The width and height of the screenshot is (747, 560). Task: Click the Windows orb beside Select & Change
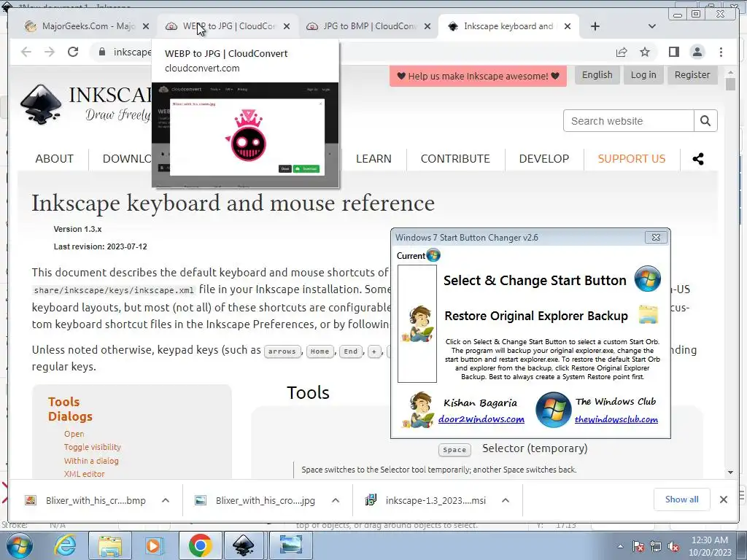coord(648,279)
